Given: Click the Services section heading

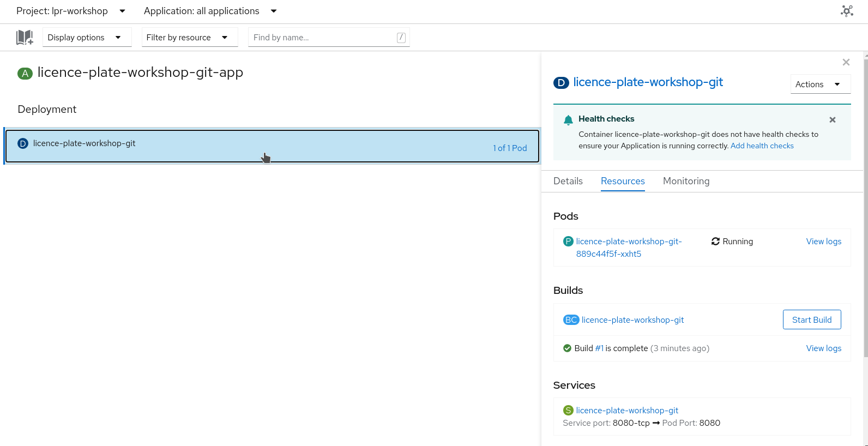Looking at the screenshot, I should tap(574, 385).
